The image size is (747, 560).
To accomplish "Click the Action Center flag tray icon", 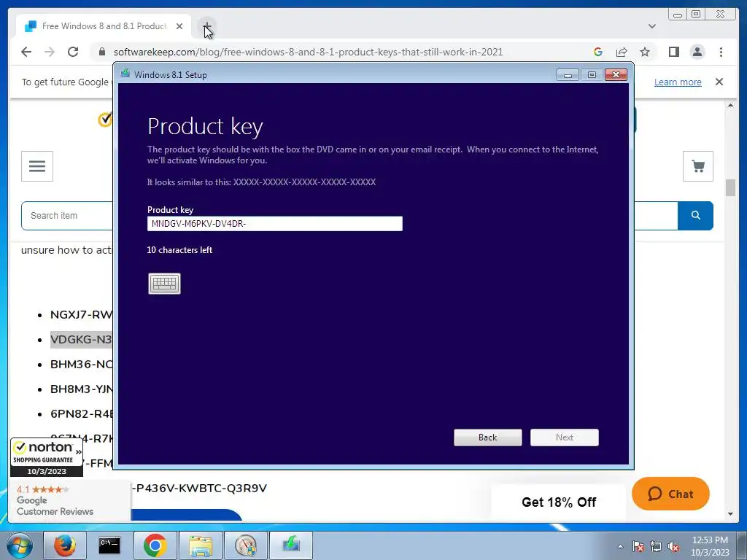I will click(x=638, y=547).
